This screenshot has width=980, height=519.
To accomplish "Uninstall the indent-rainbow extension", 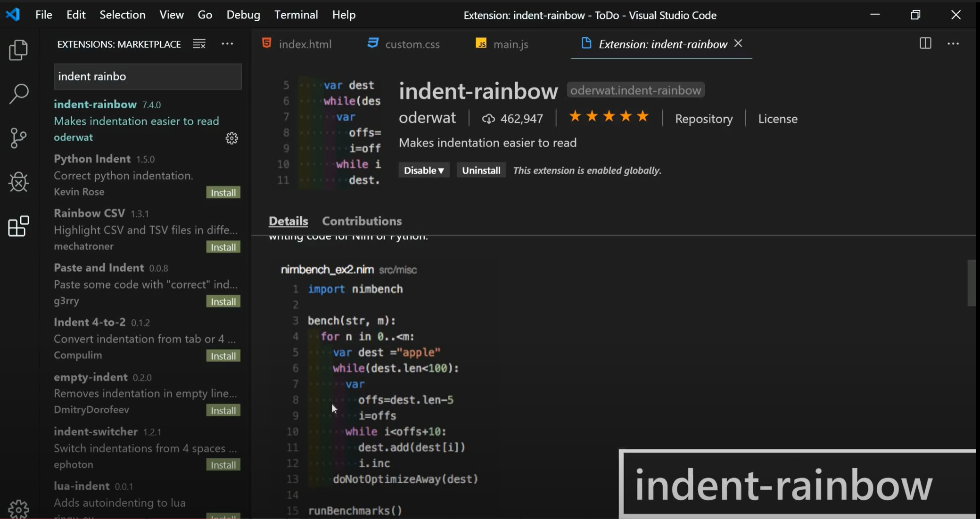I will [x=481, y=170].
